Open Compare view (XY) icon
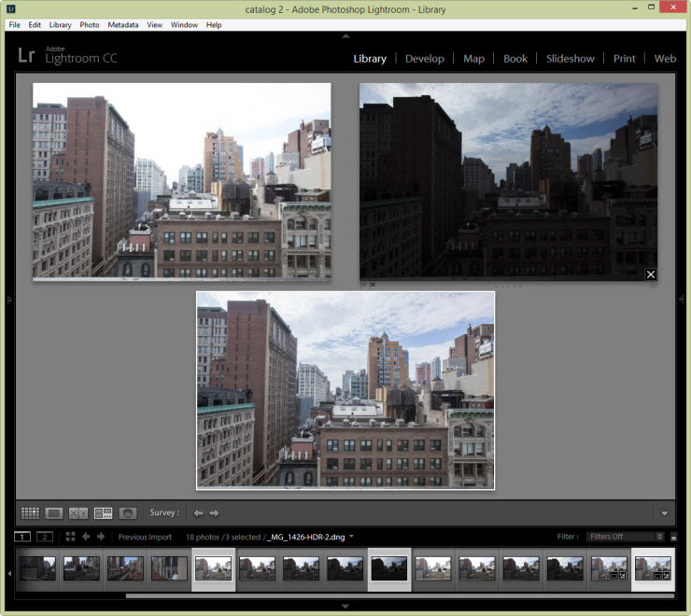Screen dimensions: 691x616 78,512
